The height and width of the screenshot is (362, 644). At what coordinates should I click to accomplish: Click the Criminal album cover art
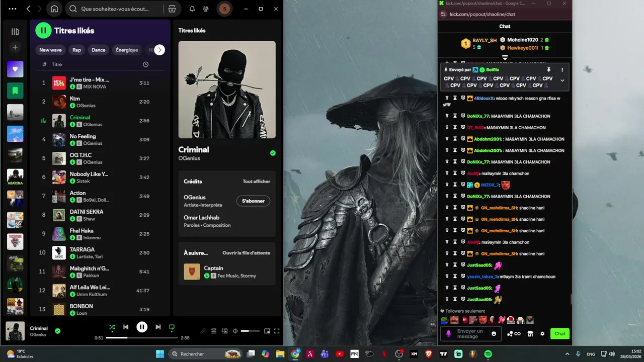click(x=227, y=89)
